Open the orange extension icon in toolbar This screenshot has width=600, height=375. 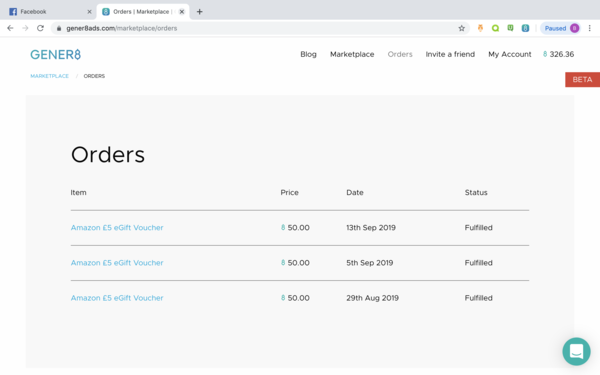pyautogui.click(x=480, y=28)
